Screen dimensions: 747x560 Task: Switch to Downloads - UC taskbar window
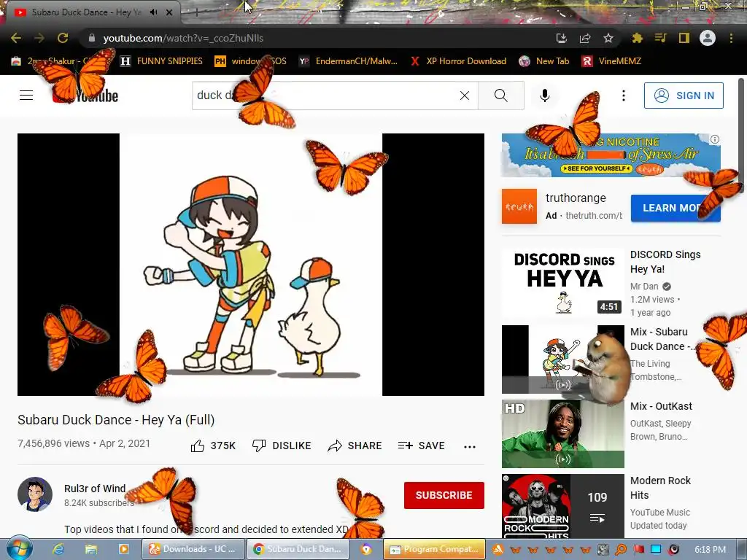(x=193, y=549)
